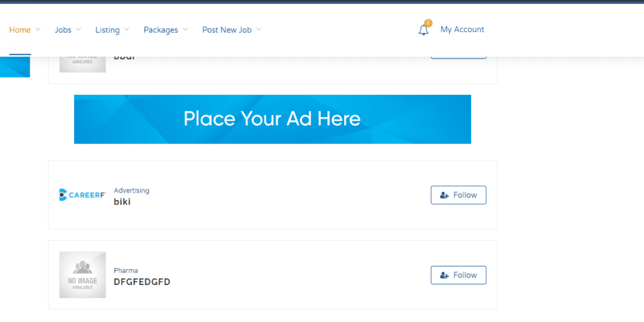
Task: Open the Home menu item
Action: (x=20, y=30)
